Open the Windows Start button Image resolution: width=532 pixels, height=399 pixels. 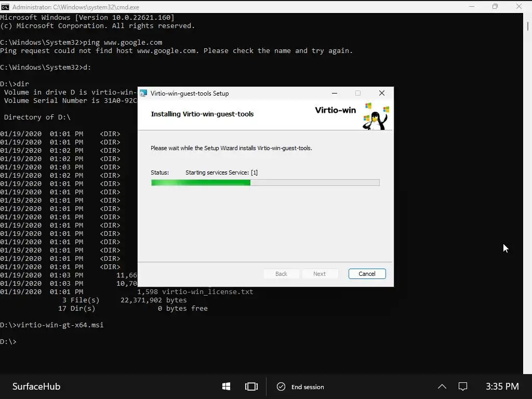pos(227,387)
